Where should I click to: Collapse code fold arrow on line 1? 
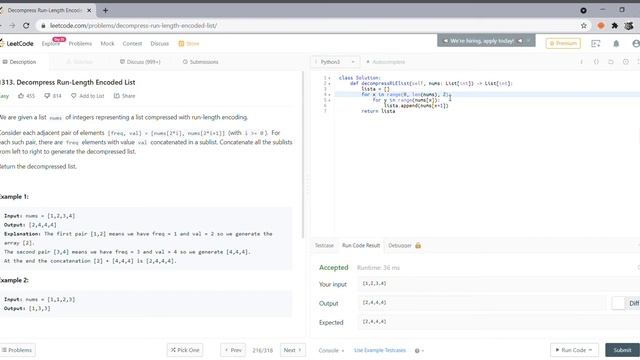pos(329,78)
